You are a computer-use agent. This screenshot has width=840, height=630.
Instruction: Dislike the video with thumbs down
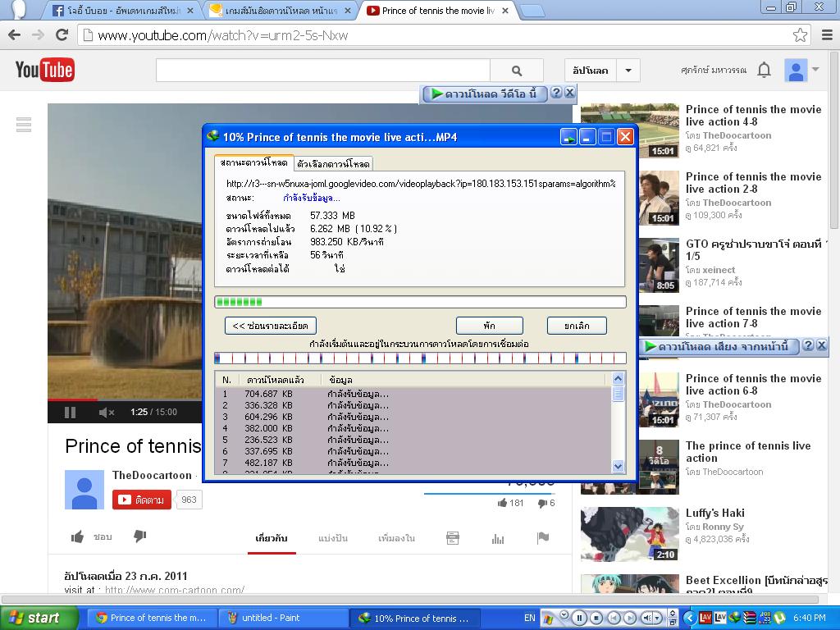click(x=139, y=536)
